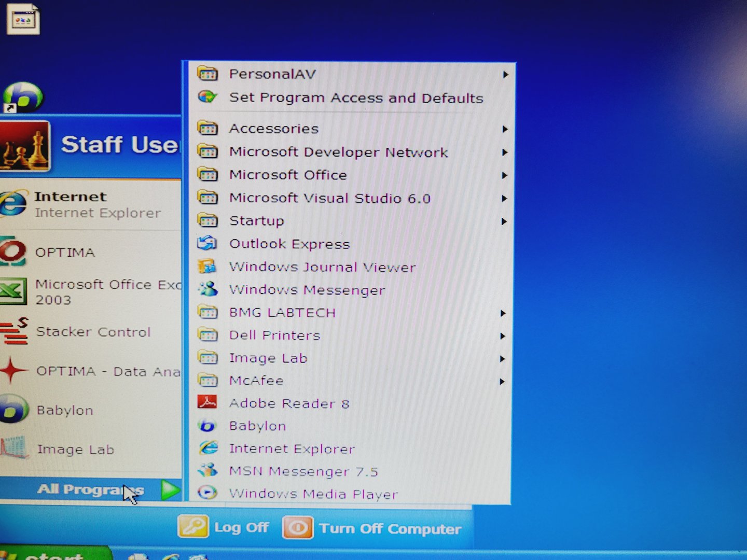The image size is (747, 560).
Task: Click the green All Programs arrow
Action: [170, 489]
